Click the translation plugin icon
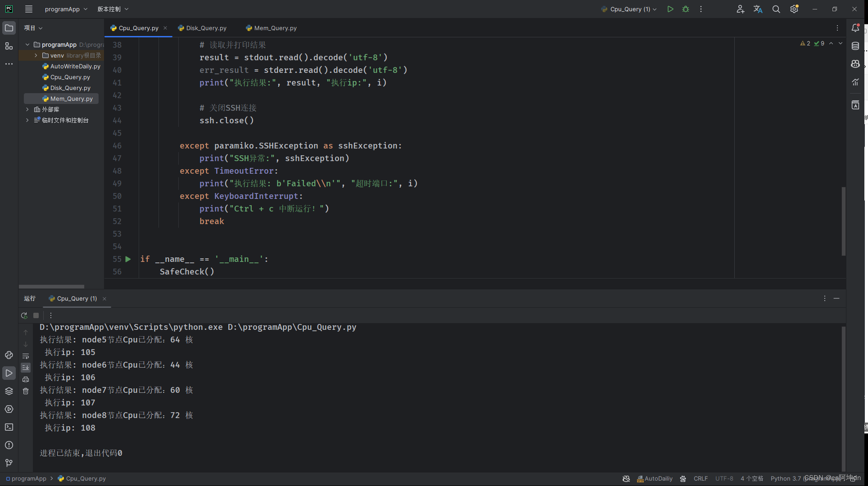This screenshot has height=486, width=868. pyautogui.click(x=758, y=9)
